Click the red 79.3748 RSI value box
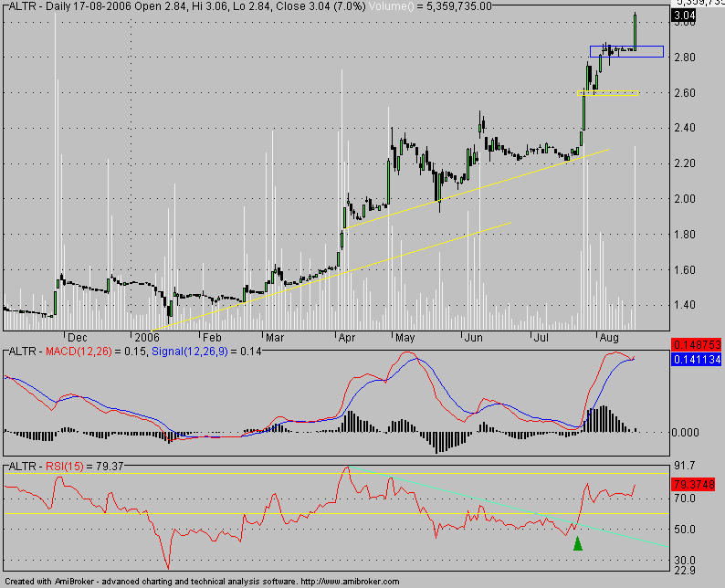 pyautogui.click(x=695, y=485)
